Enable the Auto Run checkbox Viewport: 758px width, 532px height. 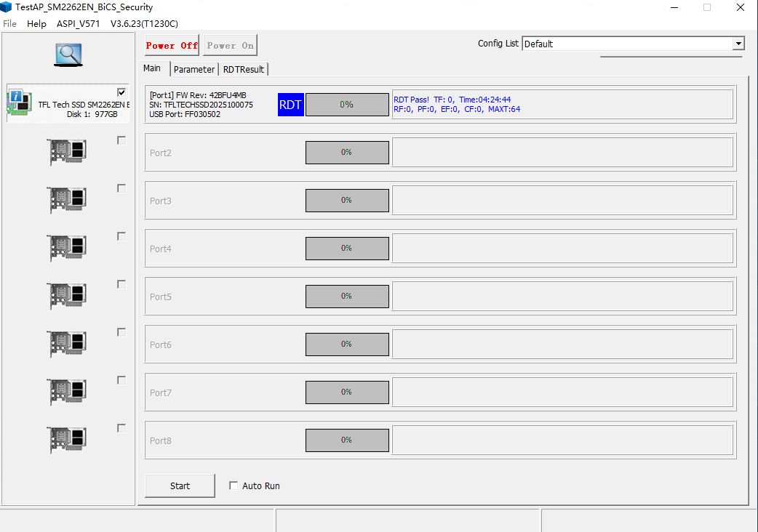234,485
